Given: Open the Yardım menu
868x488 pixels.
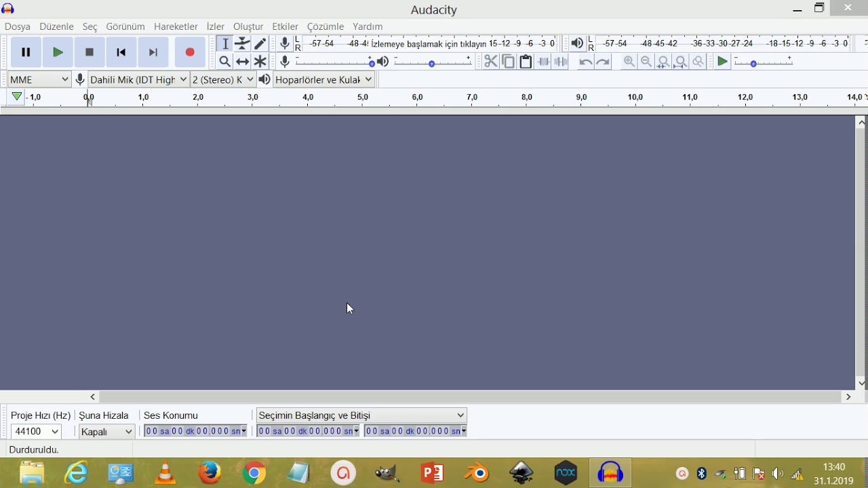Looking at the screenshot, I should (368, 26).
